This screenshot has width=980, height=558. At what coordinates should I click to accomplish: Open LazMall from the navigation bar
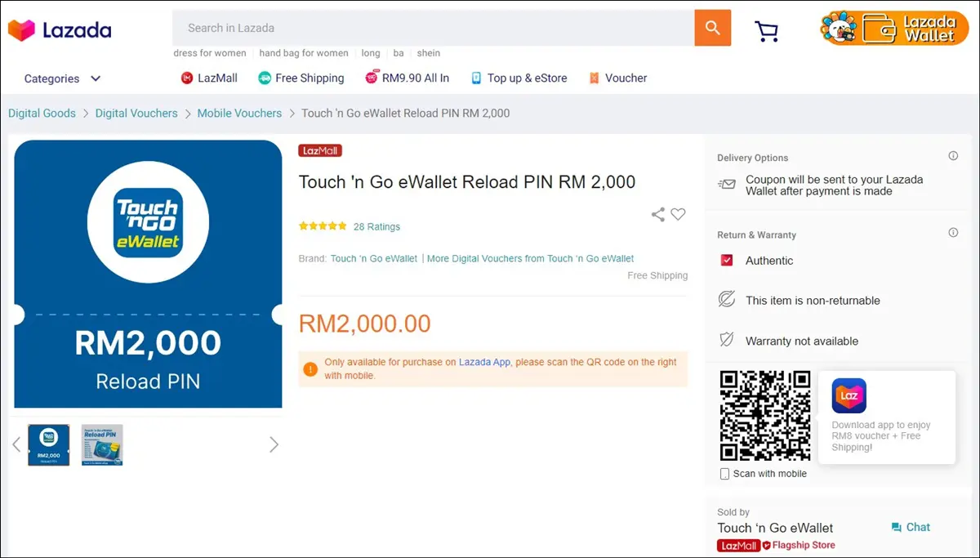pos(209,78)
